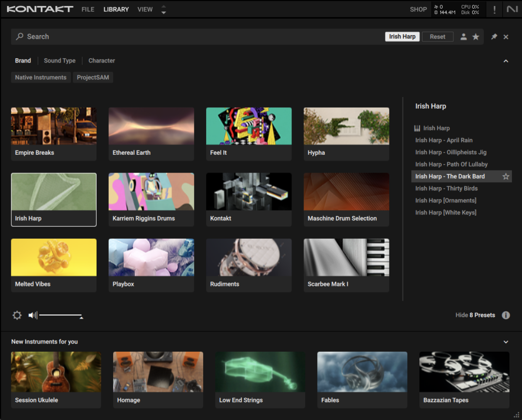The image size is (522, 420).
Task: Filter by ProjectSAM brand
Action: (x=93, y=77)
